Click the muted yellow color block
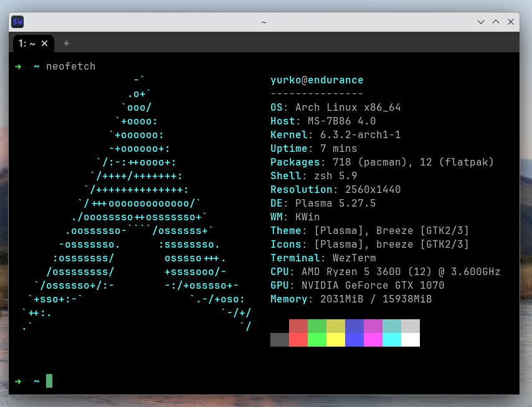The height and width of the screenshot is (407, 532). [336, 326]
